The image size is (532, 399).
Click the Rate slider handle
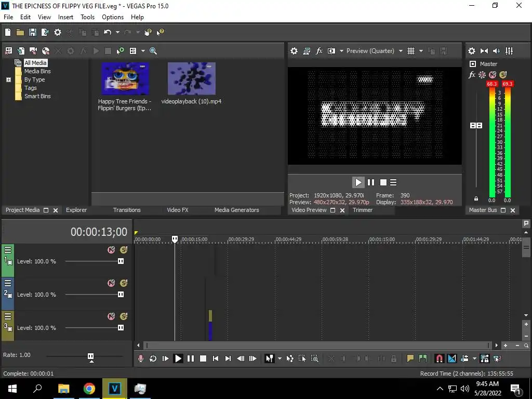(x=90, y=356)
